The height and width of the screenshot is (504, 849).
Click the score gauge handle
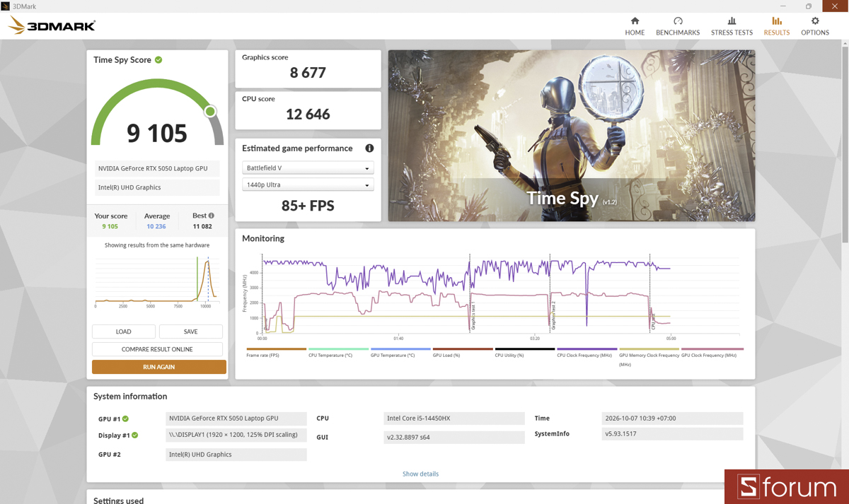tap(210, 112)
